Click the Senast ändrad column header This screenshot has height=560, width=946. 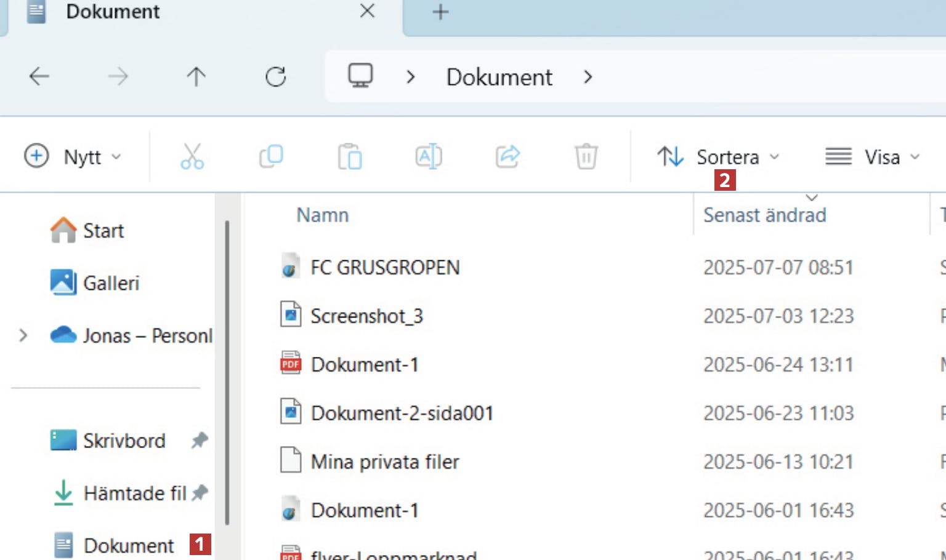coord(764,215)
